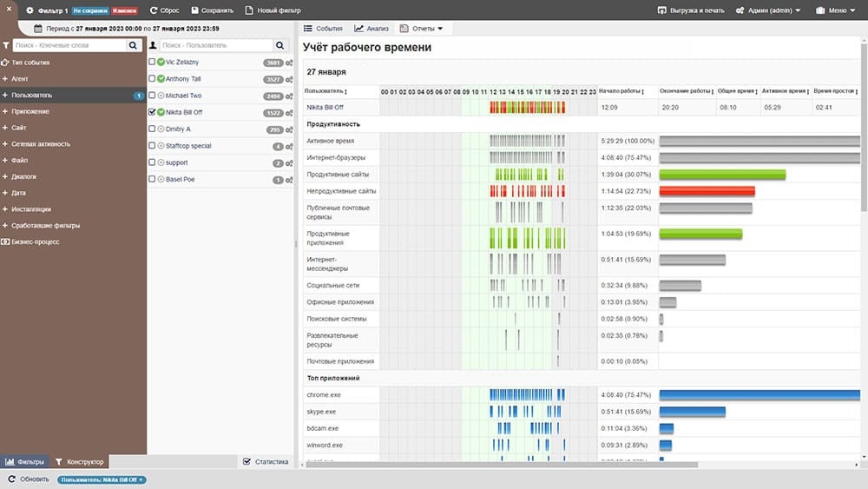Open settings gears icon for Vic Zelazny
Viewport: 868px width, 489px height.
pos(288,63)
